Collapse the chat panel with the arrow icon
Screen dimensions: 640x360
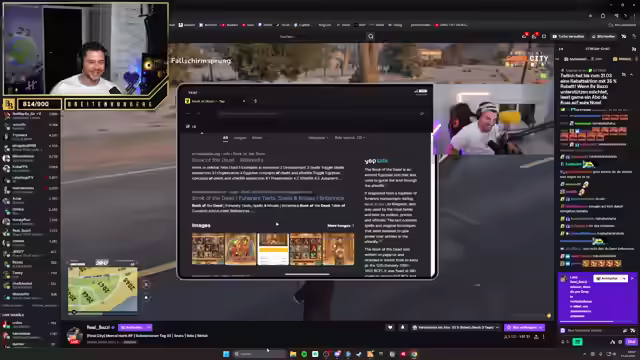coord(561,49)
